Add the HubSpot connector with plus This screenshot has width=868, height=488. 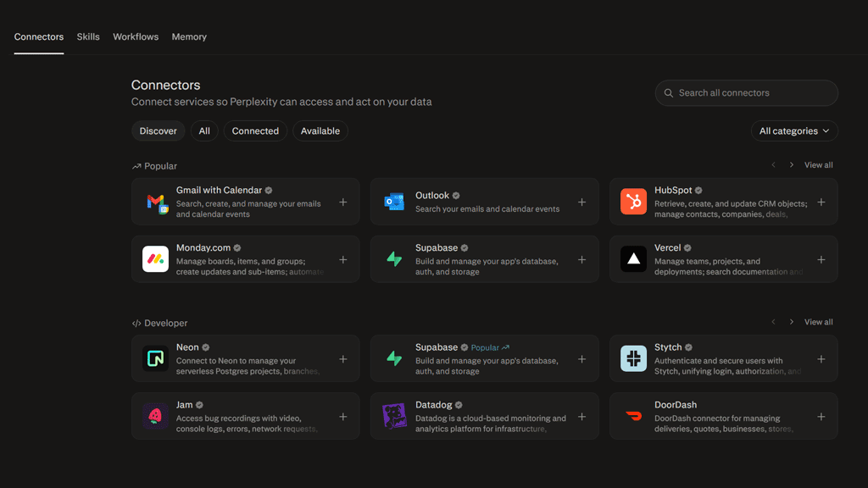point(821,202)
